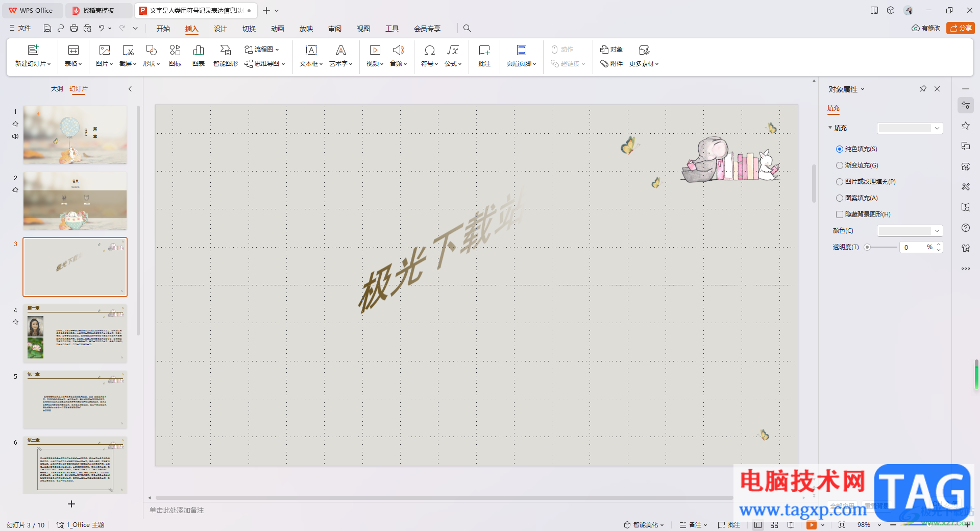Open the fill preset dropdown

click(x=910, y=128)
